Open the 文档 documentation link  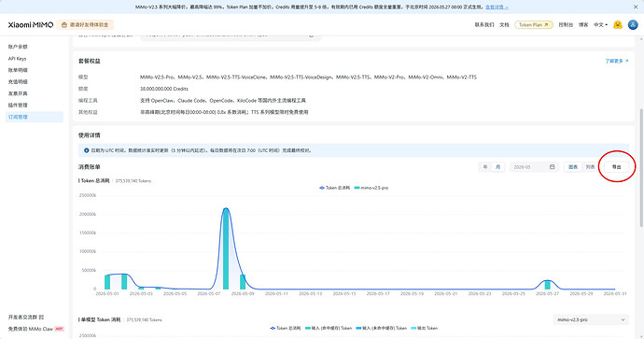pyautogui.click(x=504, y=24)
